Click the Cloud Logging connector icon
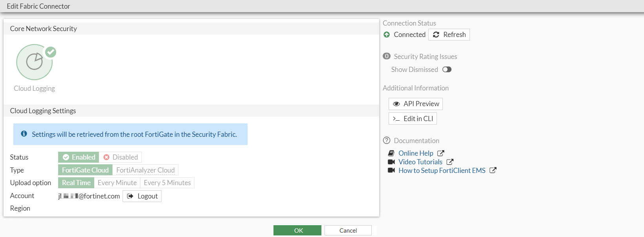 click(35, 62)
